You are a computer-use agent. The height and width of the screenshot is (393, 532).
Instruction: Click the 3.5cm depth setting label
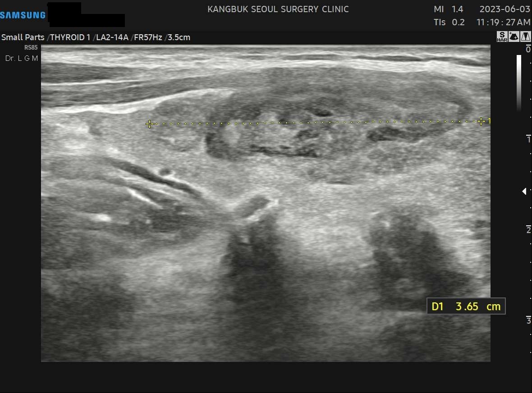179,37
